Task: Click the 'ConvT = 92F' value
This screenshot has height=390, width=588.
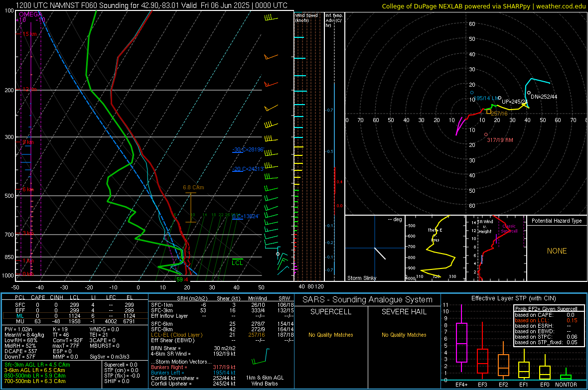Action: click(x=67, y=340)
